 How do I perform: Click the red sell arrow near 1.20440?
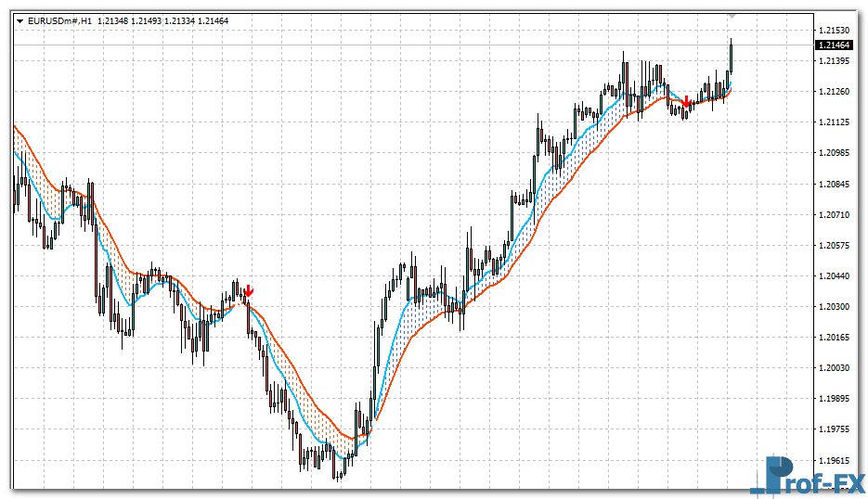click(x=249, y=292)
